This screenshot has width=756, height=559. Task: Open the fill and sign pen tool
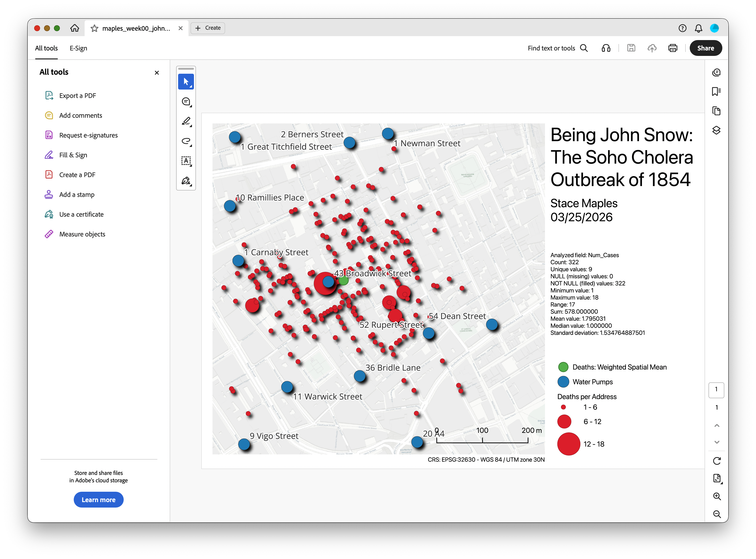(186, 181)
